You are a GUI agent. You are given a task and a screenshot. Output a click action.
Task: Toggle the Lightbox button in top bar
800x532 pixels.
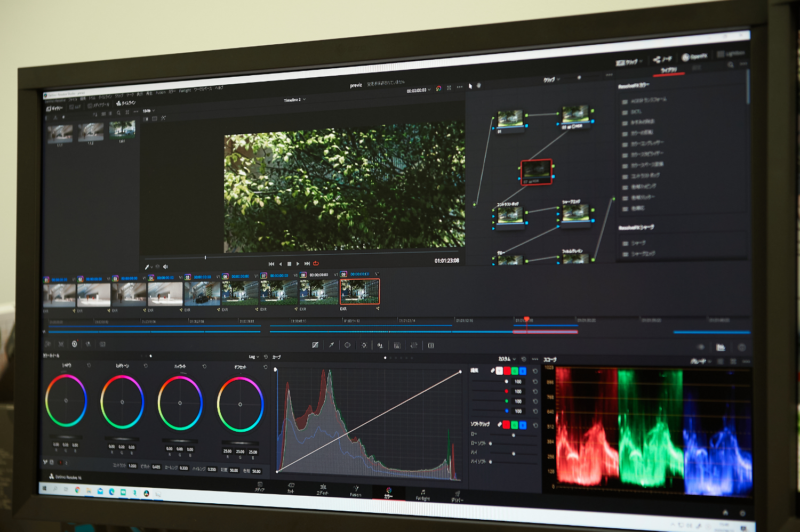point(731,53)
